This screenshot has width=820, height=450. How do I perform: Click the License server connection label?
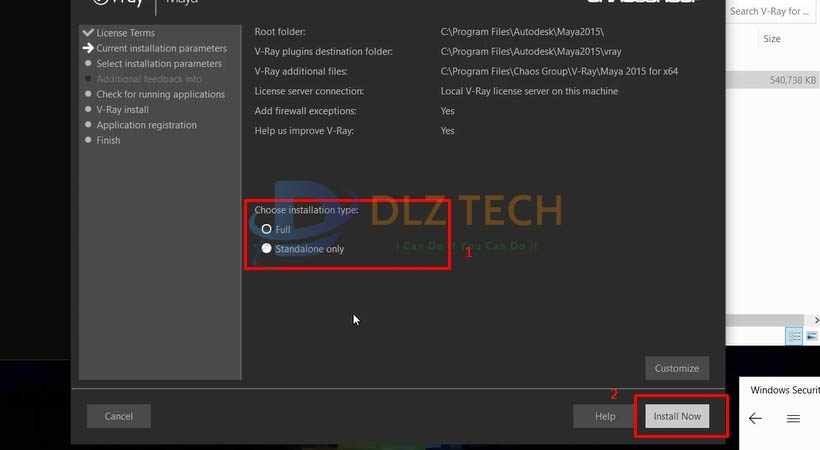[309, 91]
